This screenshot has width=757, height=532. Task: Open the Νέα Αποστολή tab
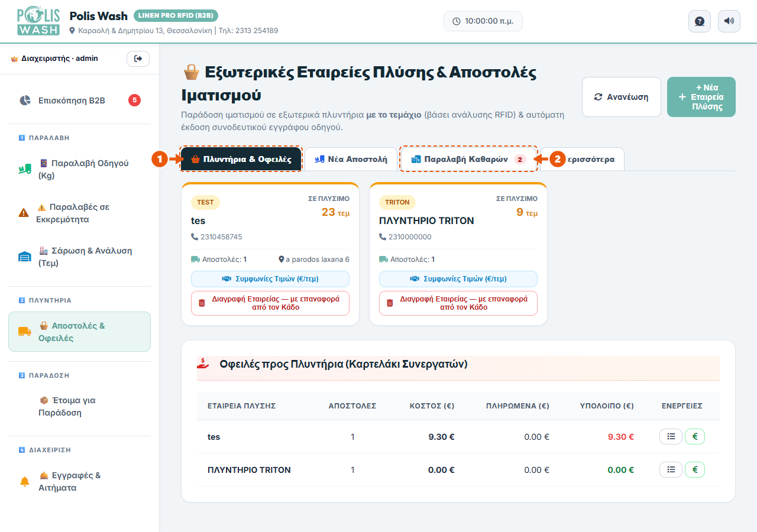tap(351, 159)
